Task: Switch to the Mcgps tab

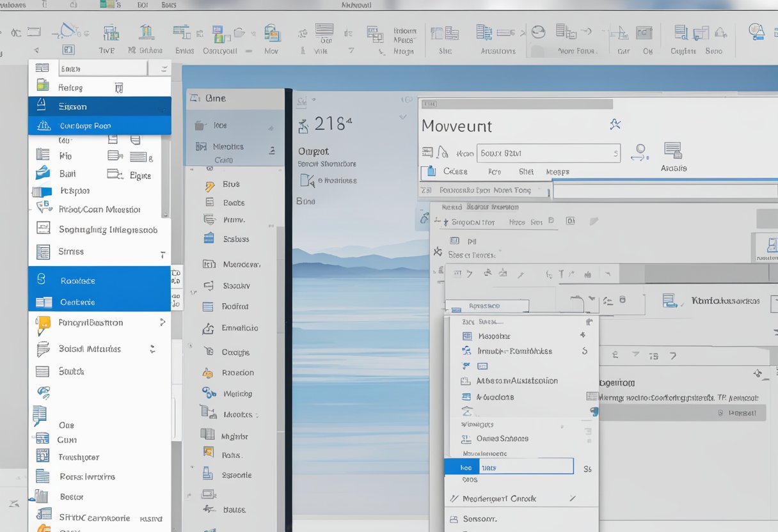Action: (x=557, y=171)
